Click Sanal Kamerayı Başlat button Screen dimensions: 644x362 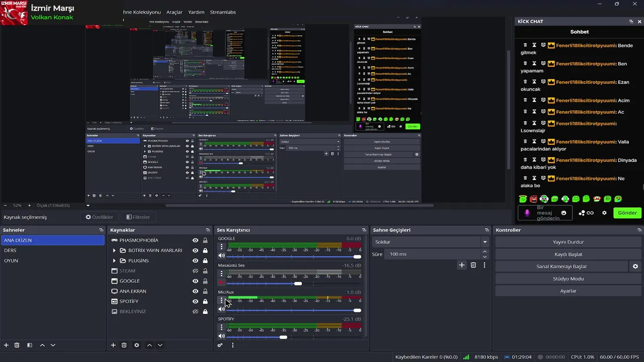coord(561,266)
